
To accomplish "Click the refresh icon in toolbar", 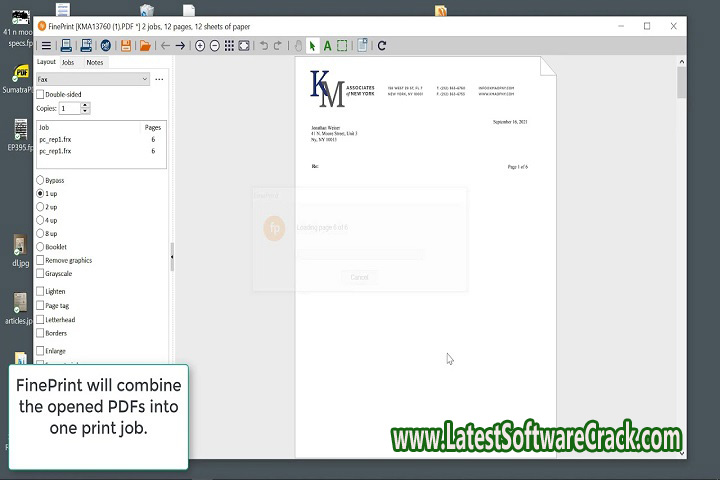I will tap(382, 45).
